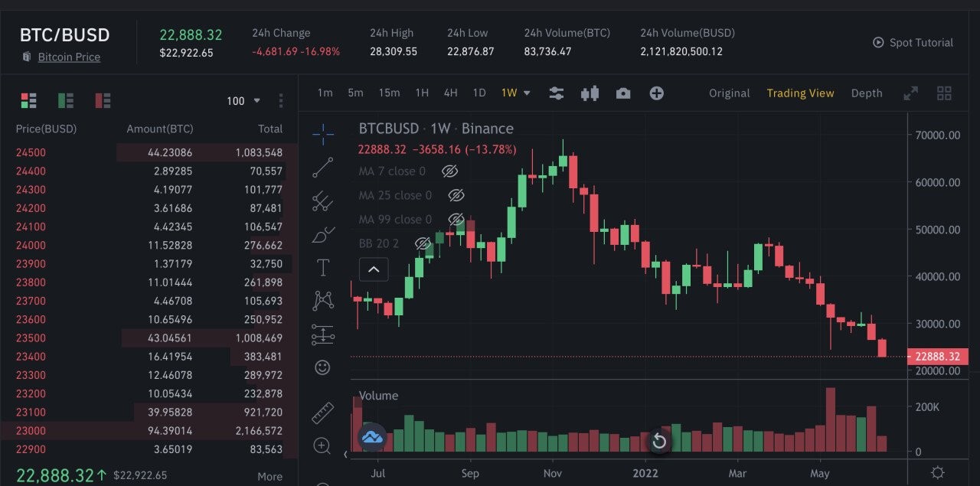Select the ruler measure tool
Image resolution: width=980 pixels, height=486 pixels.
[x=323, y=413]
